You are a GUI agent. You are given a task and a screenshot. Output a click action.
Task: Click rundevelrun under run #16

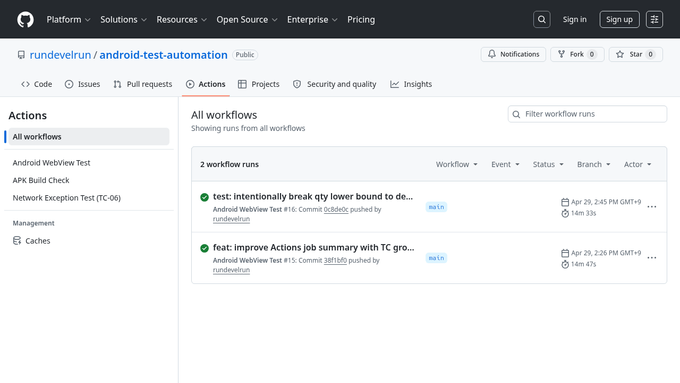coord(231,219)
